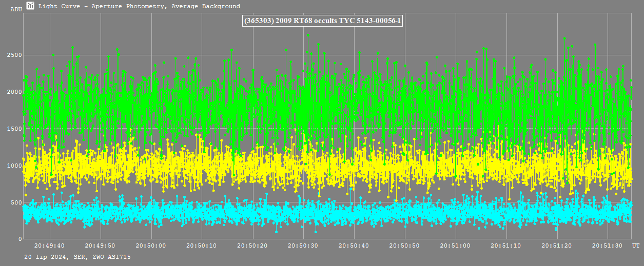Click the 20:50:20 time tick label
644x266 pixels.
pyautogui.click(x=253, y=245)
